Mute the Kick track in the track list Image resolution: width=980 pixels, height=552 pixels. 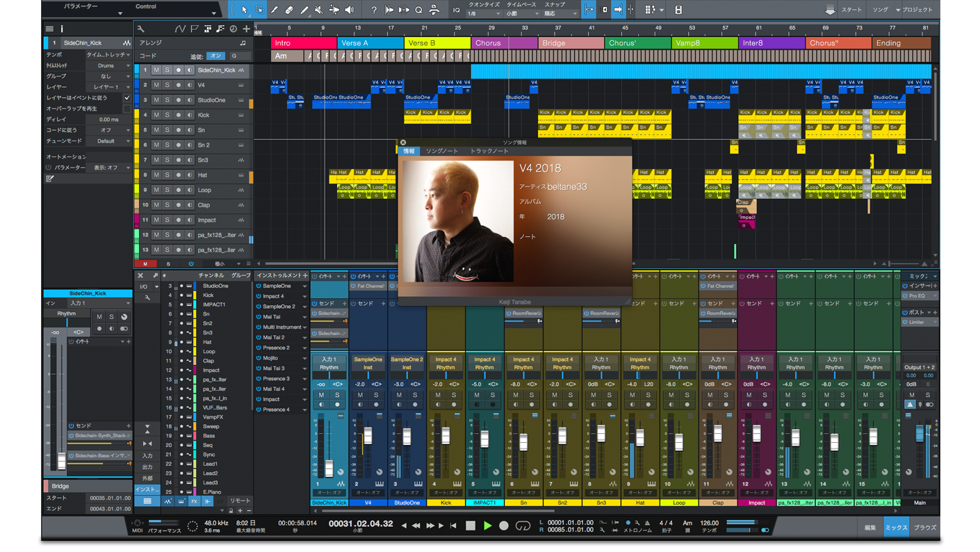(x=156, y=115)
